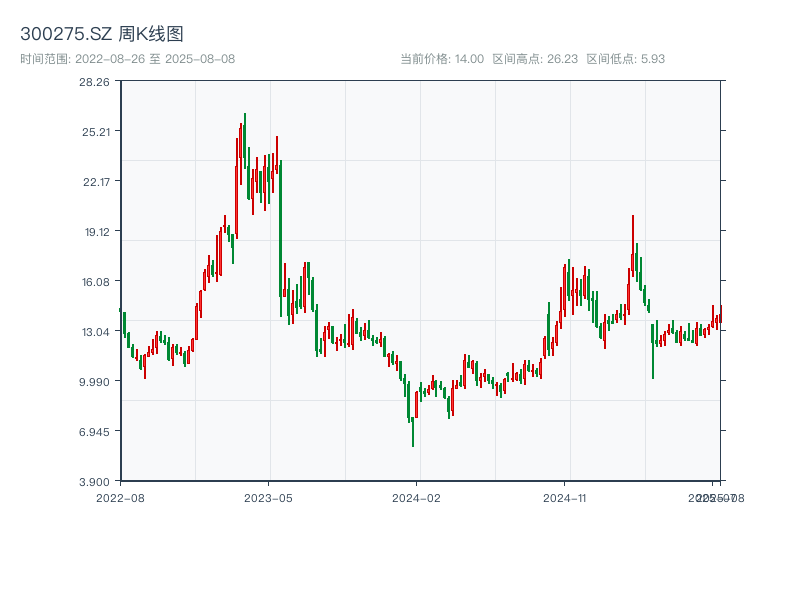
Task: Click the y-axis value 16.08
Action: point(96,282)
